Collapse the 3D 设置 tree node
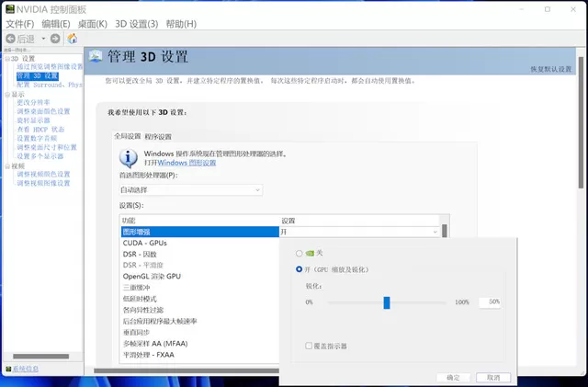588x387 pixels. pyautogui.click(x=7, y=59)
